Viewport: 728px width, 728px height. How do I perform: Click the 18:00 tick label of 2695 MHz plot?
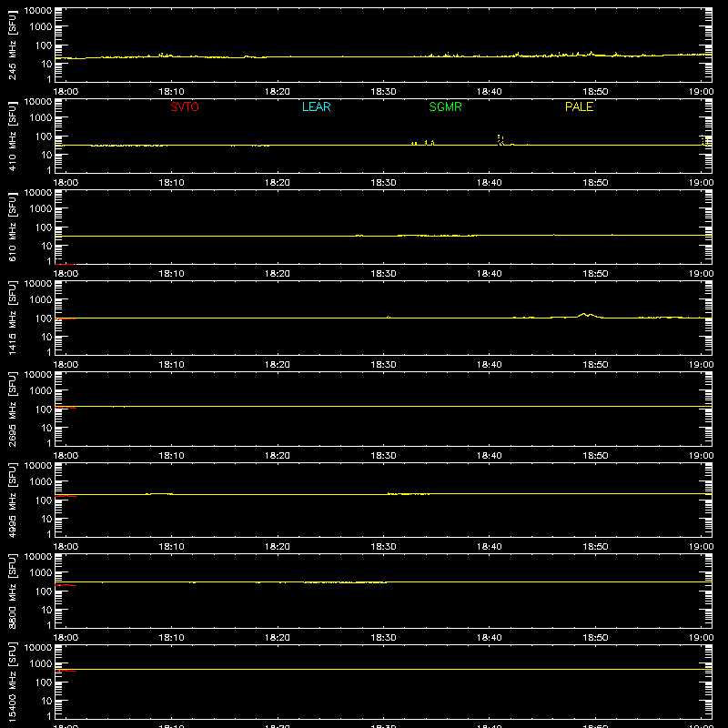[x=66, y=456]
